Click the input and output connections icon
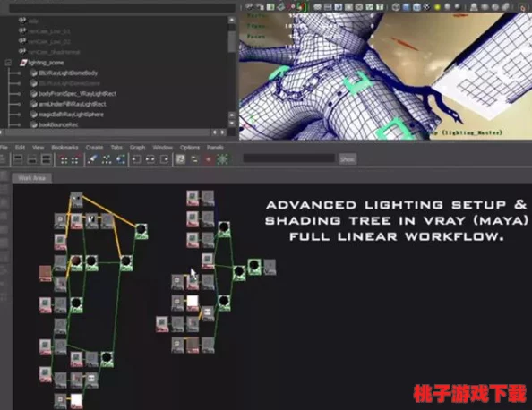 [150, 159]
